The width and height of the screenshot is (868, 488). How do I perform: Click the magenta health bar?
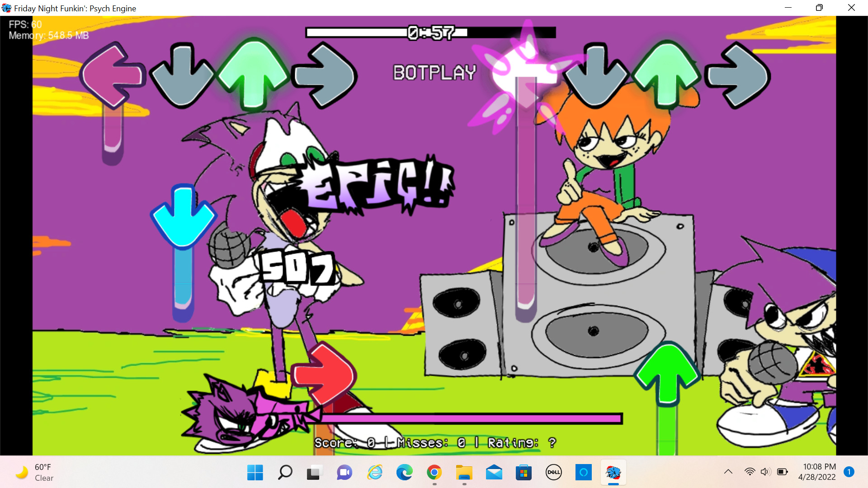coord(470,418)
